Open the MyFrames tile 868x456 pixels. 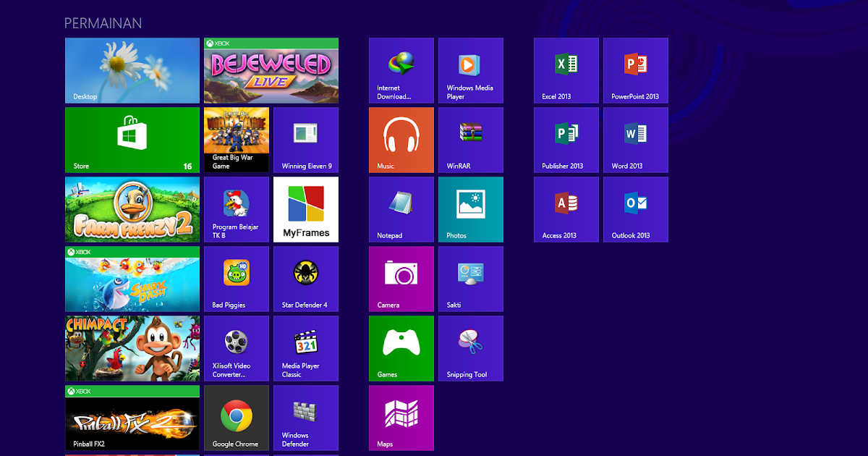(x=306, y=209)
